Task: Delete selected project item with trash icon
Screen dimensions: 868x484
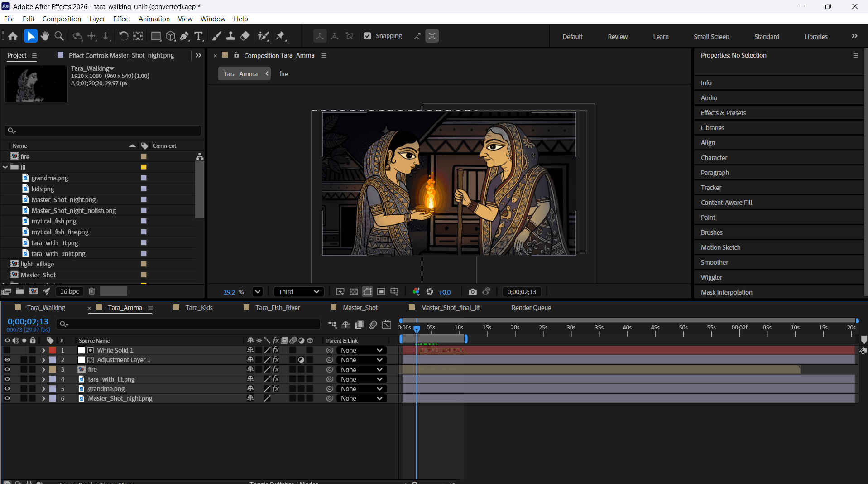Action: (x=91, y=291)
